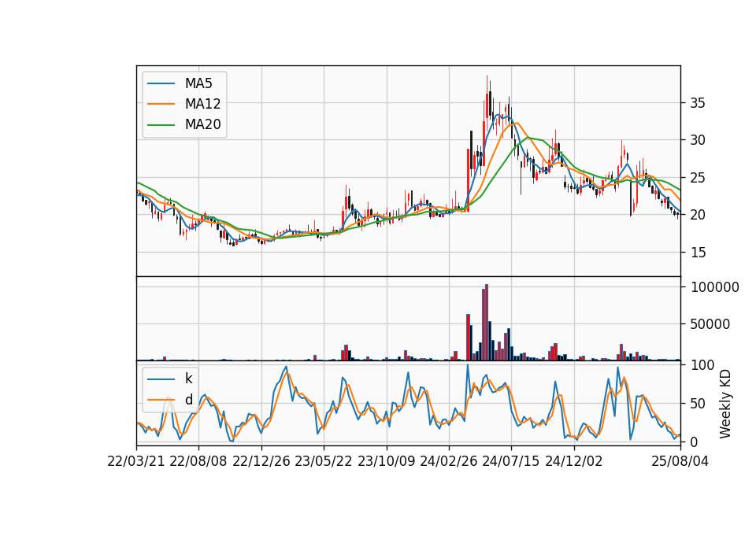Click the 23/05/22 date axis label

324,461
